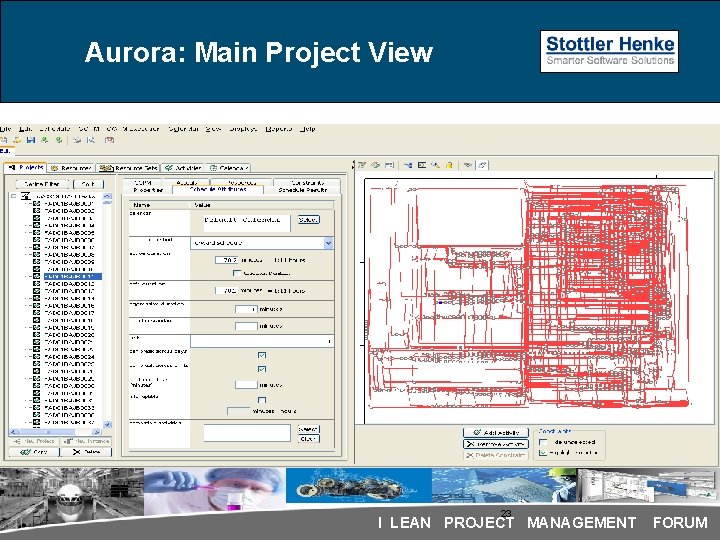The width and height of the screenshot is (720, 540).
Task: Toggle the checkbox icon on the highlighted tree row
Action: 36,276
